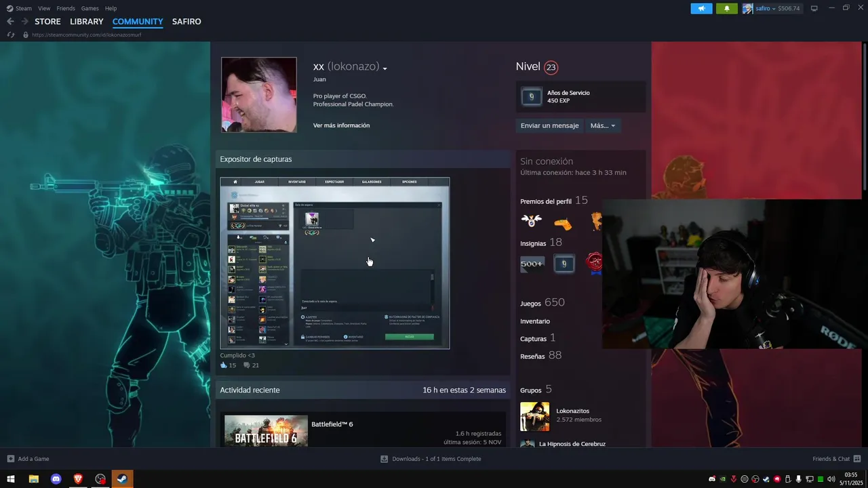Open the screenshot comments bubble icon
868x488 pixels.
(x=247, y=365)
